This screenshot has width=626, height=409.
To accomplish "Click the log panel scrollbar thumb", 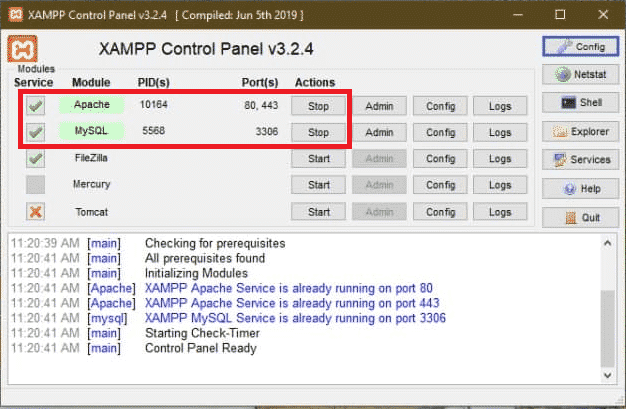I will (x=608, y=328).
